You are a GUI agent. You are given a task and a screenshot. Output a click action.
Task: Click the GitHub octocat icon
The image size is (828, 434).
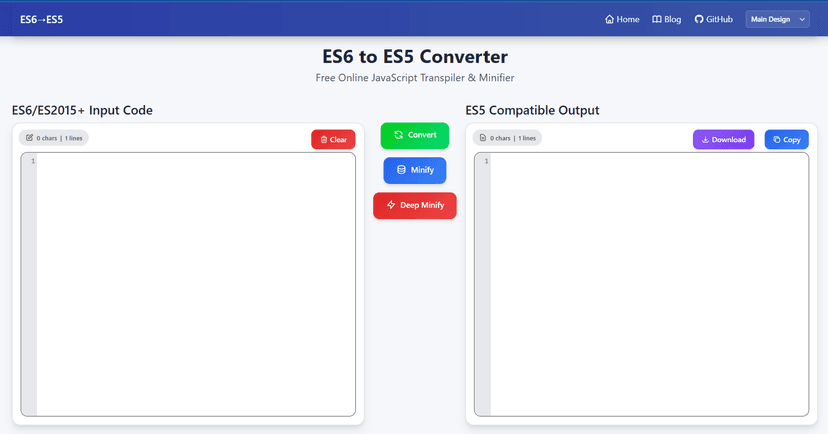point(699,20)
